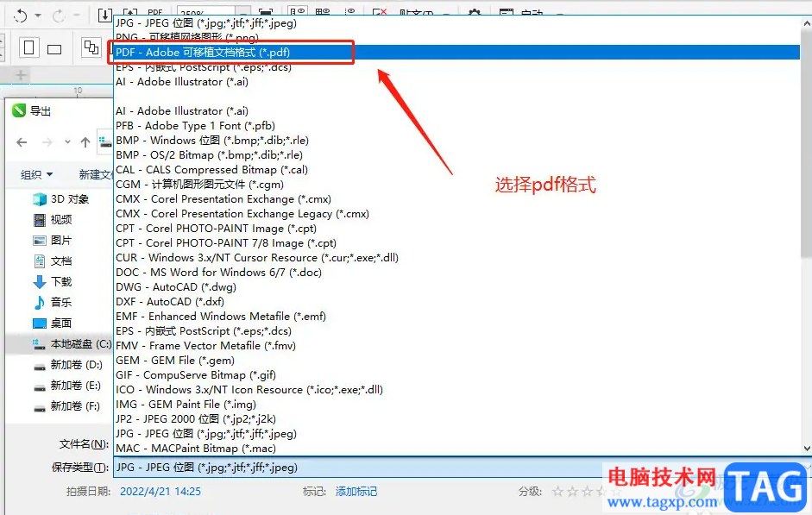
Task: Open 音乐 folder in sidebar
Action: click(53, 302)
